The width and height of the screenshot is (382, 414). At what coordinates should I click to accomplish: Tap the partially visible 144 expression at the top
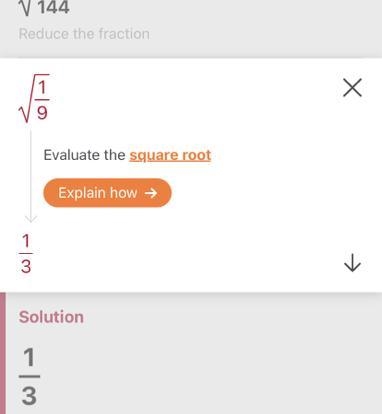tap(45, 8)
